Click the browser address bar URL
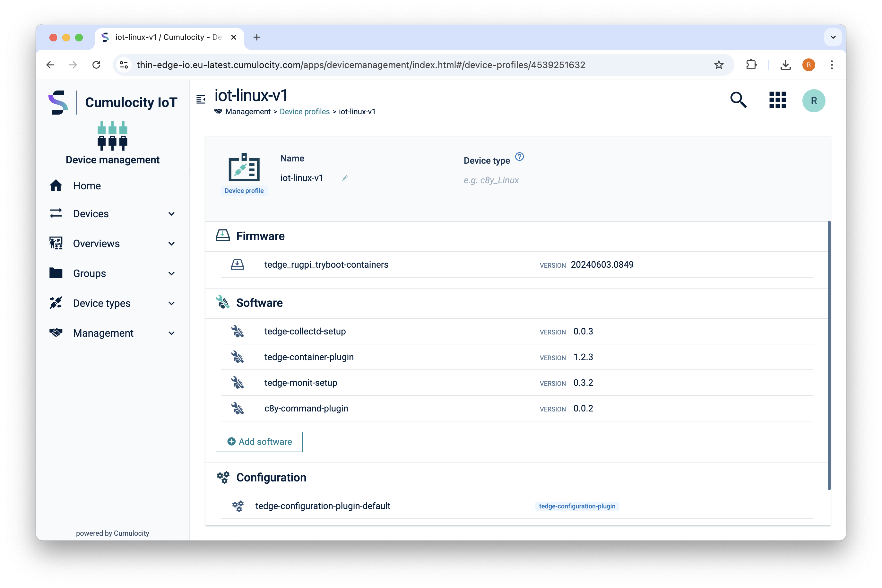Screen dimensions: 882x588 pyautogui.click(x=361, y=65)
